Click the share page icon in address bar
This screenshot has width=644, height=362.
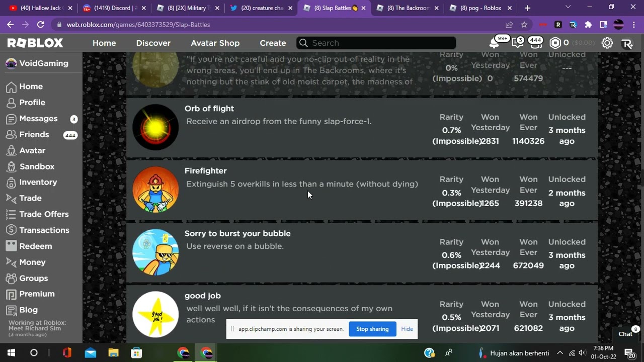[x=509, y=25]
